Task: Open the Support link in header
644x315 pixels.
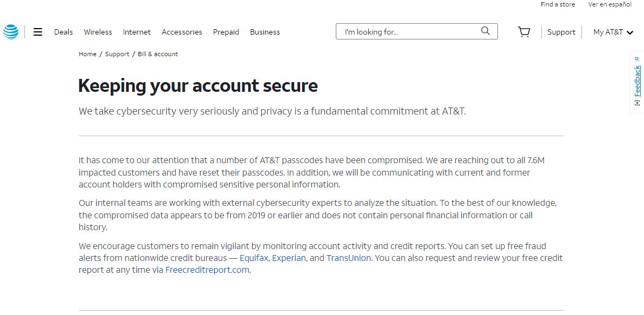Action: click(561, 32)
